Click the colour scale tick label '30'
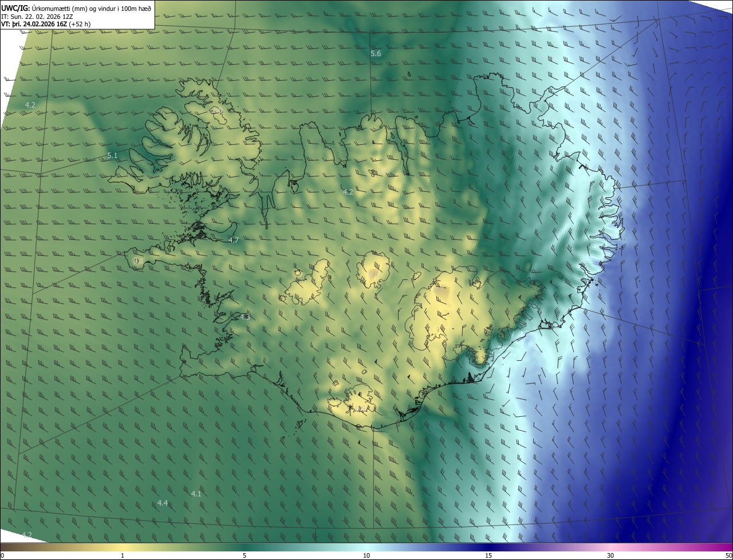The image size is (733, 560). tap(610, 555)
